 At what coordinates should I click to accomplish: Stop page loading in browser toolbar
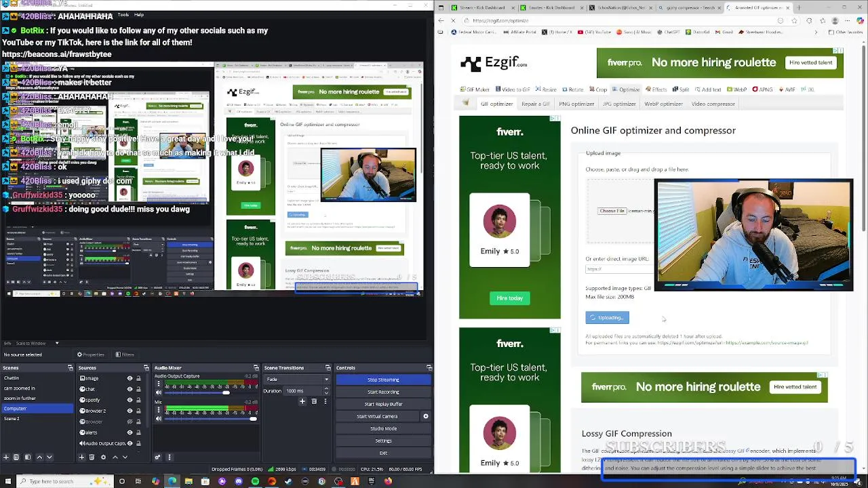(453, 20)
